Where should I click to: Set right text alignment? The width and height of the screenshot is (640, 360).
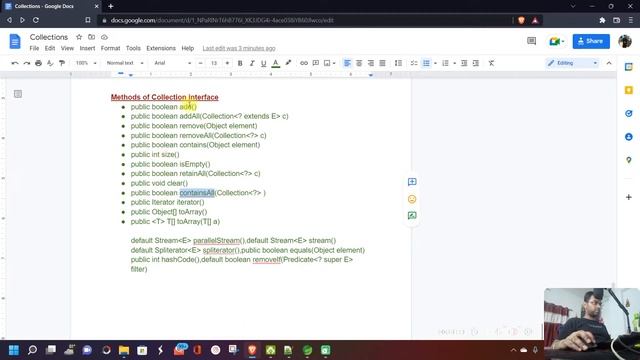point(371,63)
